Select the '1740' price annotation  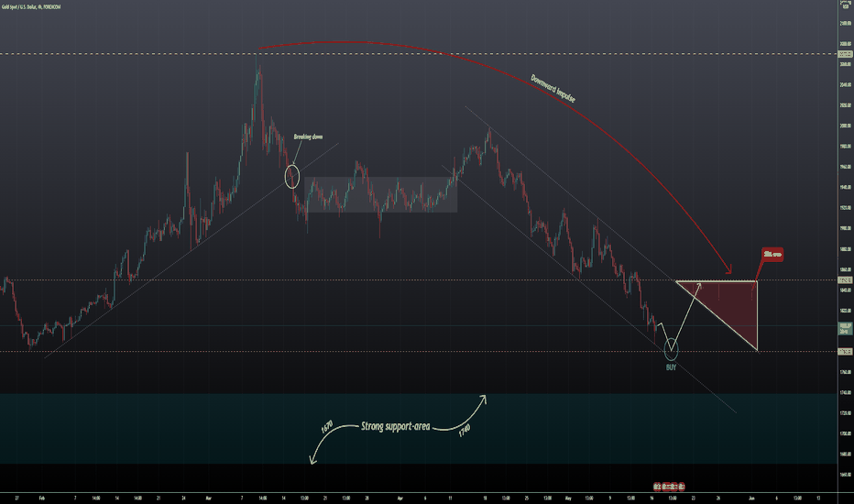tap(464, 431)
